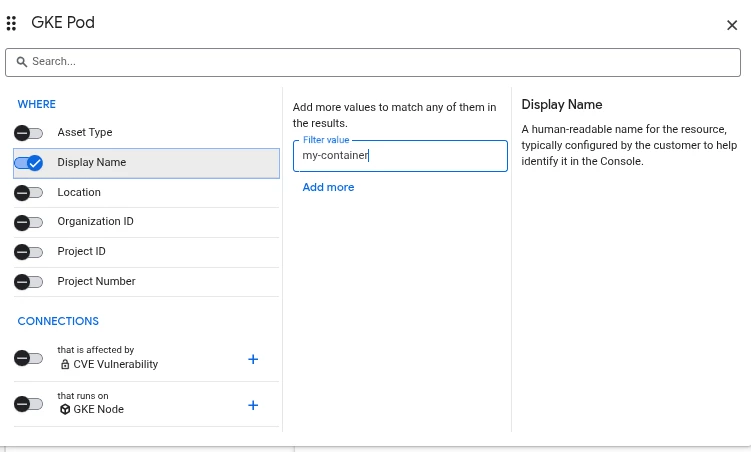Toggle the Asset Type filter switch
Image resolution: width=751 pixels, height=452 pixels.
point(28,133)
